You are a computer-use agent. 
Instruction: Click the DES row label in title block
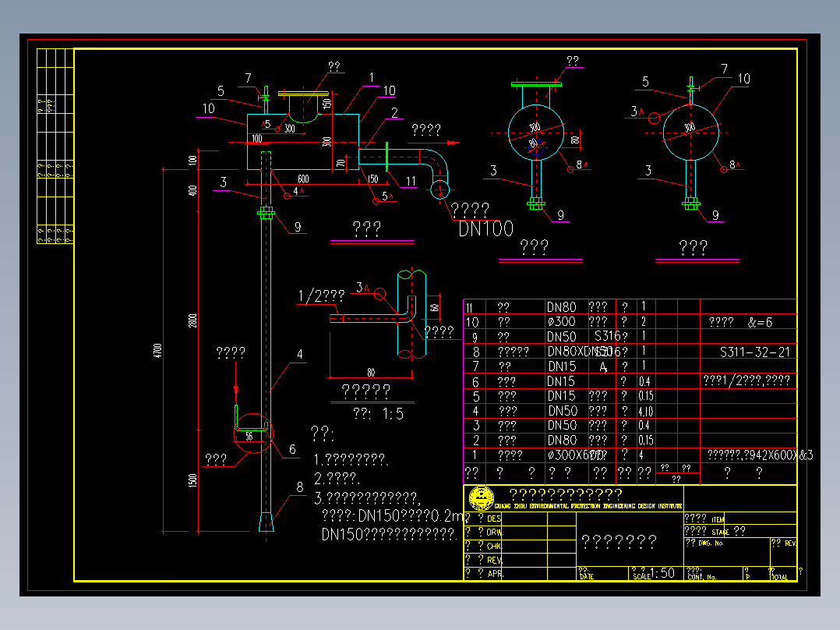(494, 519)
